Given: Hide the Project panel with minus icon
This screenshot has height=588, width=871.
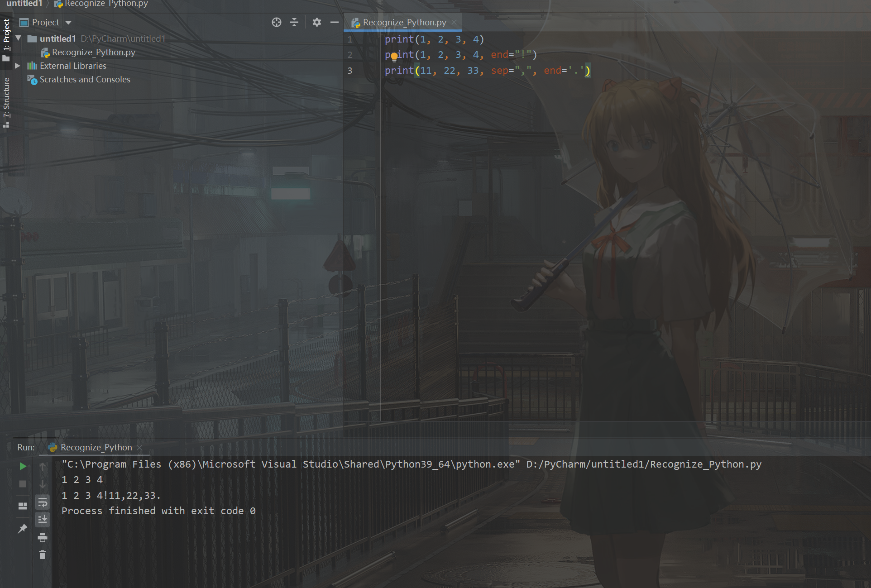Looking at the screenshot, I should click(334, 22).
